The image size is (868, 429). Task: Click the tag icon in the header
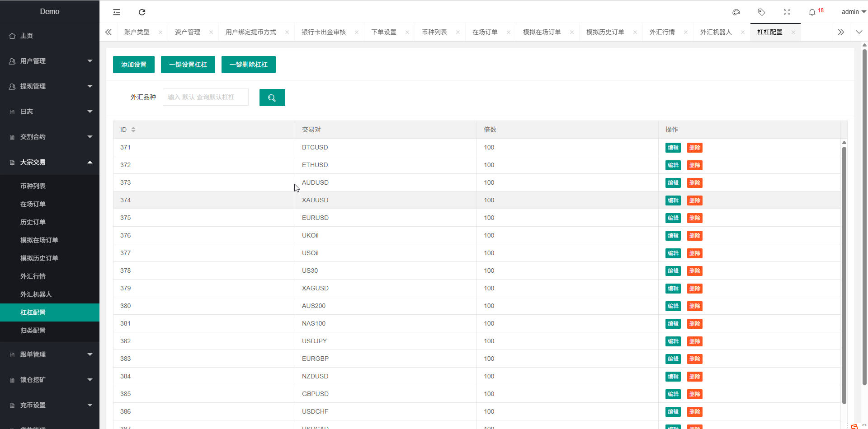(x=761, y=12)
